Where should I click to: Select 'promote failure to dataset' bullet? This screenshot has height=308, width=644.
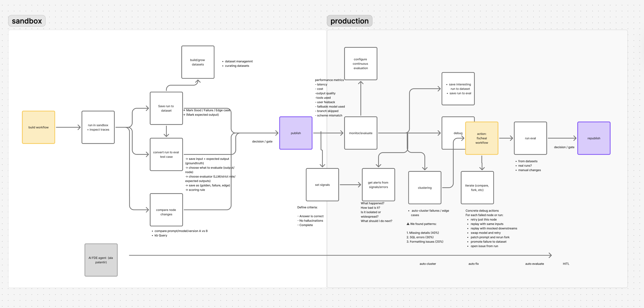point(489,242)
